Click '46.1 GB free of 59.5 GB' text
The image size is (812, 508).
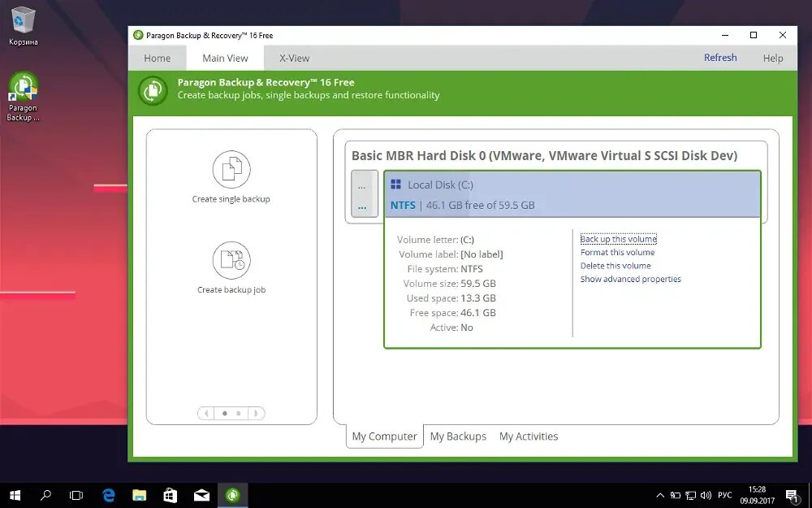click(480, 206)
